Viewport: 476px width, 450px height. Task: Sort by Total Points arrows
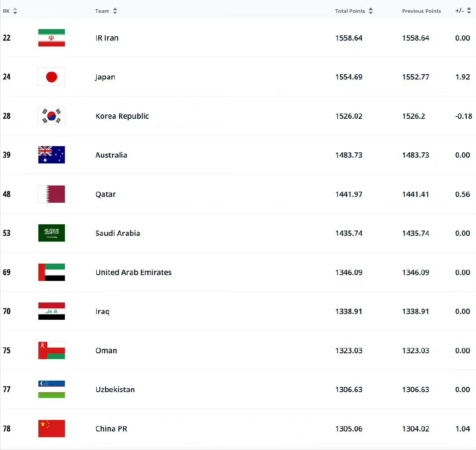[371, 11]
